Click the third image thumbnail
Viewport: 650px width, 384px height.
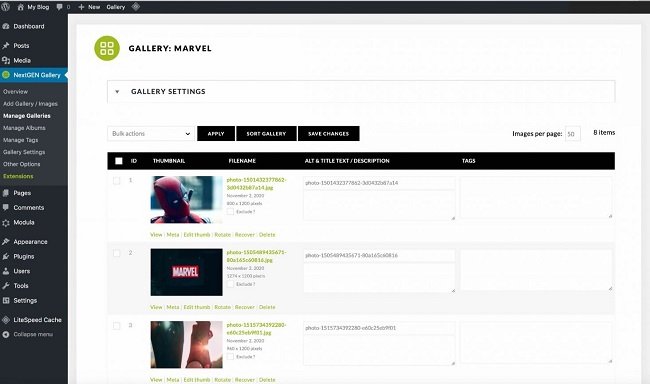coord(187,345)
